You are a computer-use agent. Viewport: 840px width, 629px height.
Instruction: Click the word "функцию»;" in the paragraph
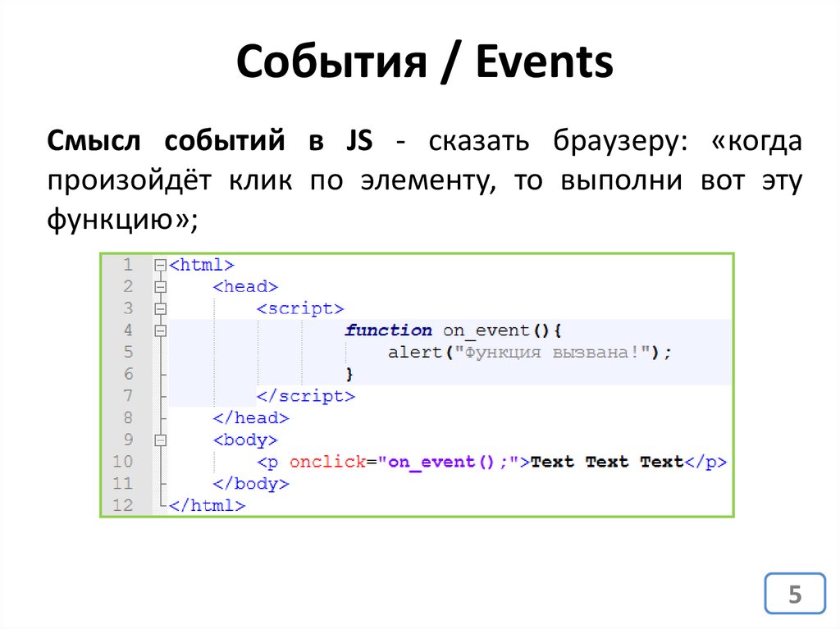click(x=123, y=220)
